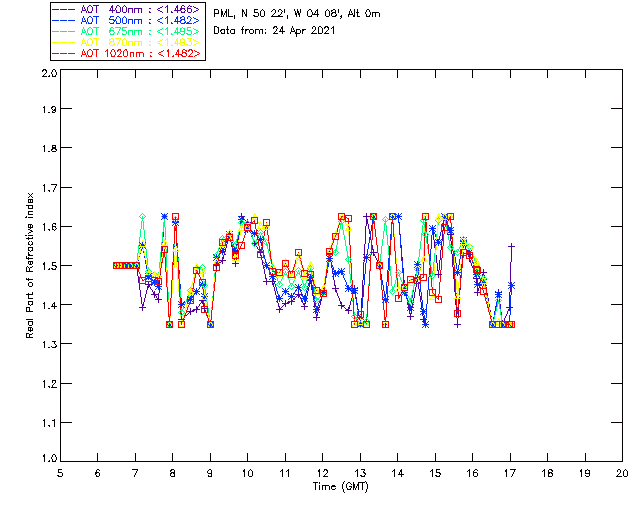Click x-axis tick label 18
Viewport: 640px width, 512px height.
(x=547, y=473)
